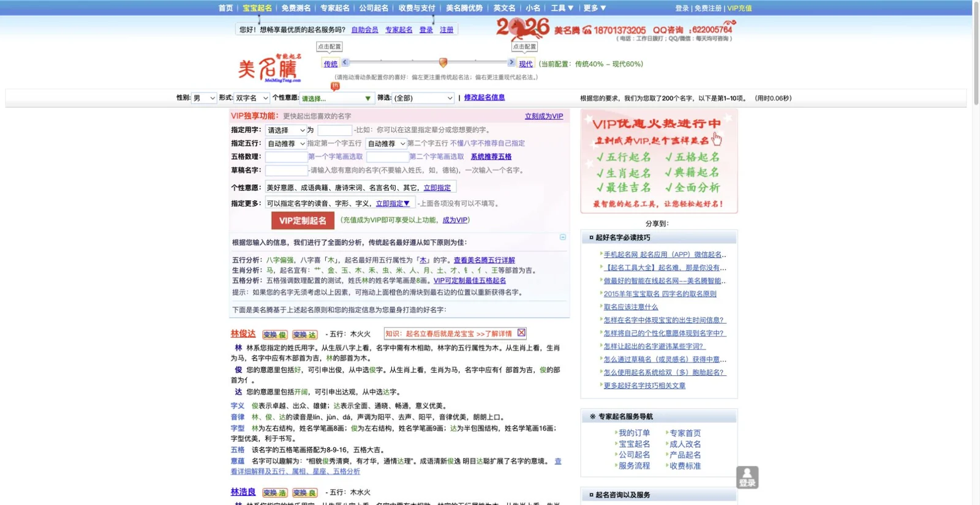This screenshot has width=980, height=505.
Task: Click the 草稿名字 input field
Action: [286, 170]
